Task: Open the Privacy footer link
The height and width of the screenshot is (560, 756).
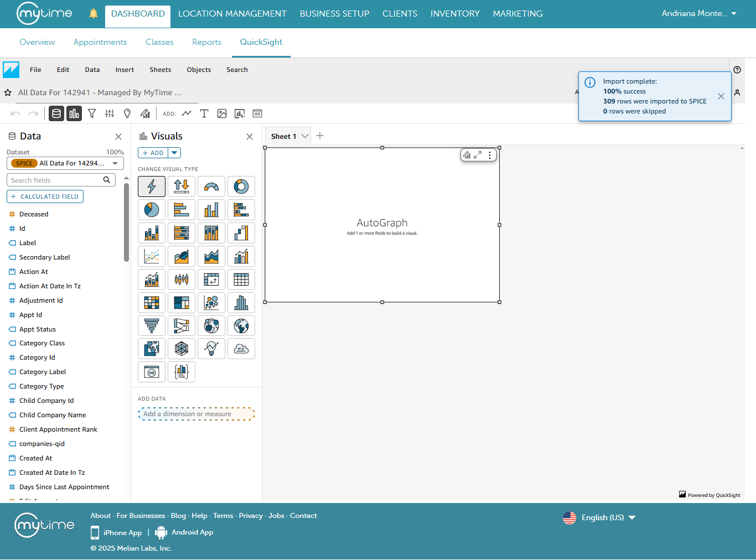Action: 251,516
